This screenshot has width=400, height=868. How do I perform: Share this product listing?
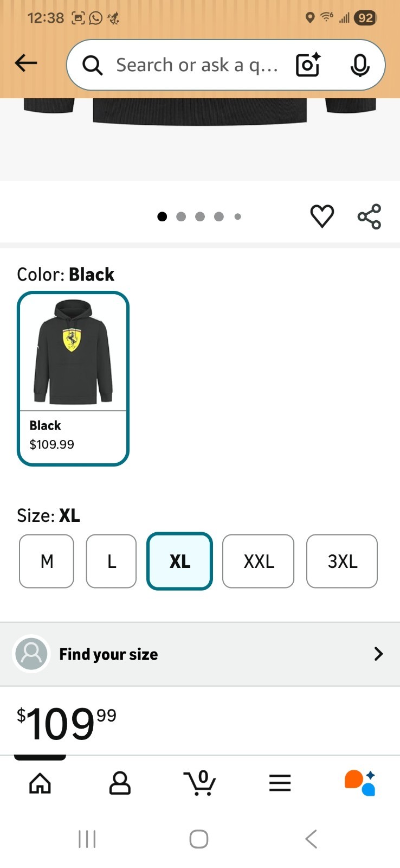369,216
